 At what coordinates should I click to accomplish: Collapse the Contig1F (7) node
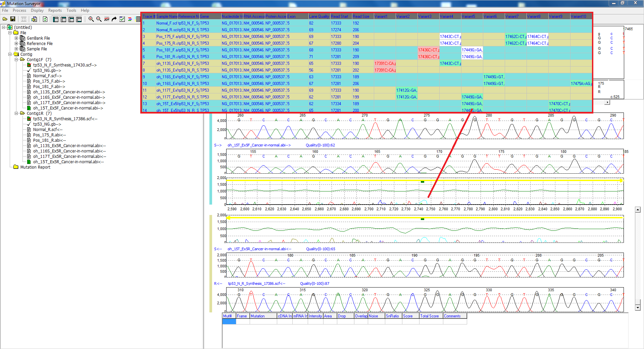tap(16, 59)
